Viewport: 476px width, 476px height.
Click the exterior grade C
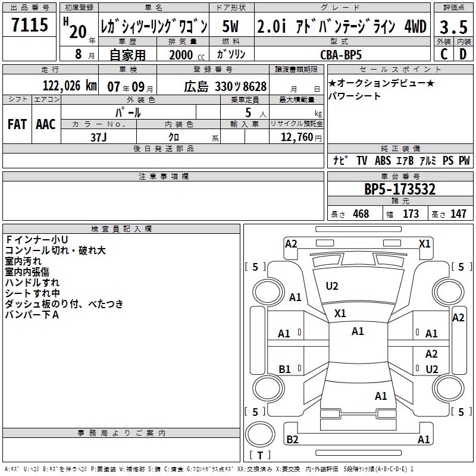coord(444,54)
